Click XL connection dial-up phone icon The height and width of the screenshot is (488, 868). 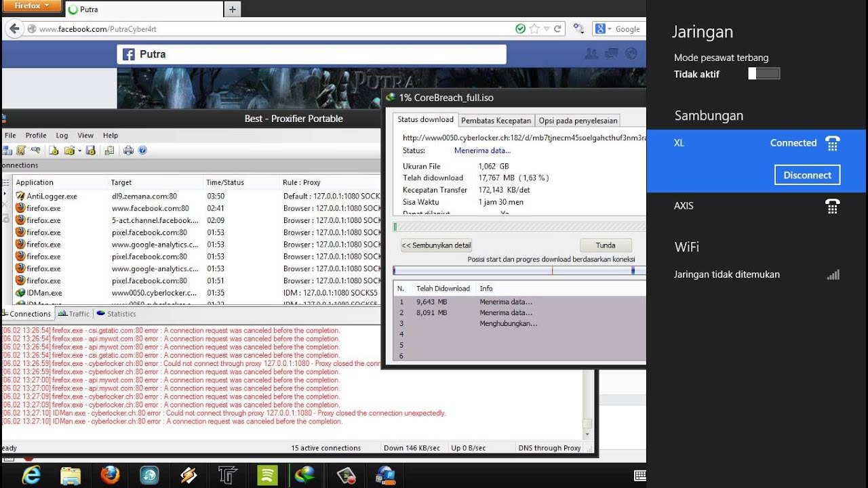click(833, 143)
